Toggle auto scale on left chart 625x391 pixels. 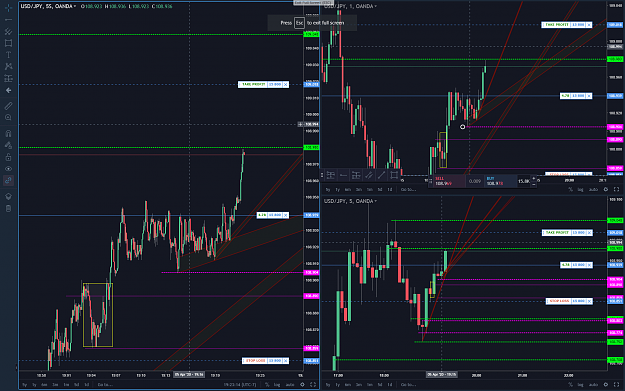[x=290, y=385]
